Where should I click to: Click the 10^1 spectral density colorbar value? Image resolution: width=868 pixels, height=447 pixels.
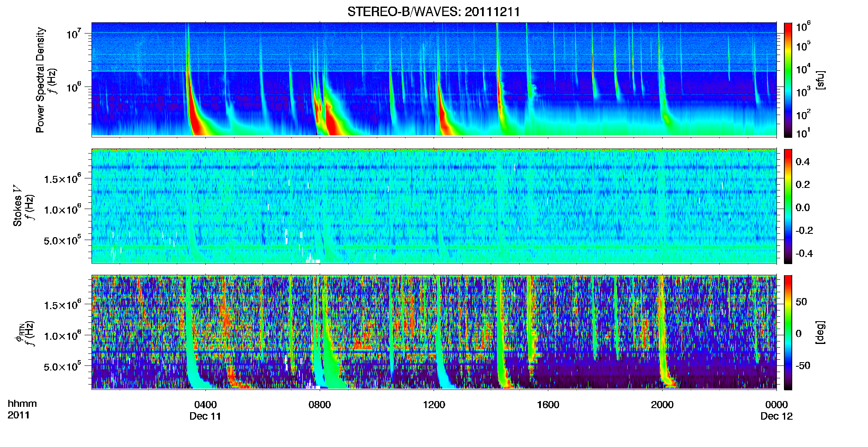(x=803, y=133)
